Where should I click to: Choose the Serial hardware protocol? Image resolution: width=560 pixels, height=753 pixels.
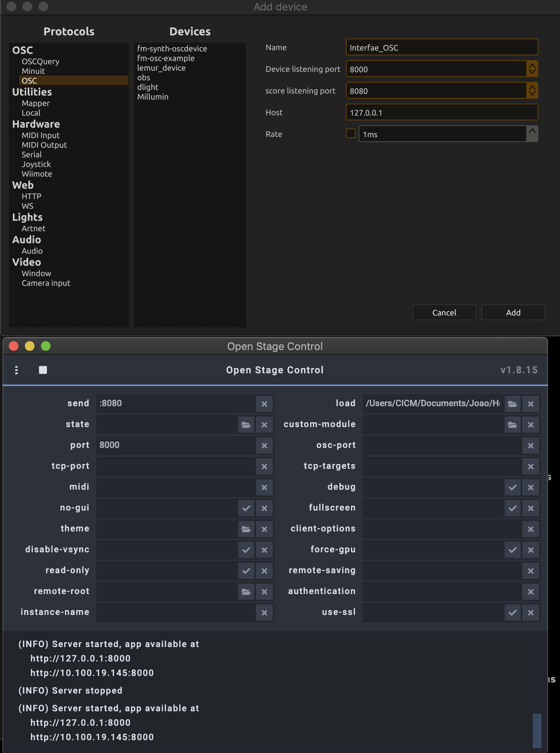tap(32, 155)
